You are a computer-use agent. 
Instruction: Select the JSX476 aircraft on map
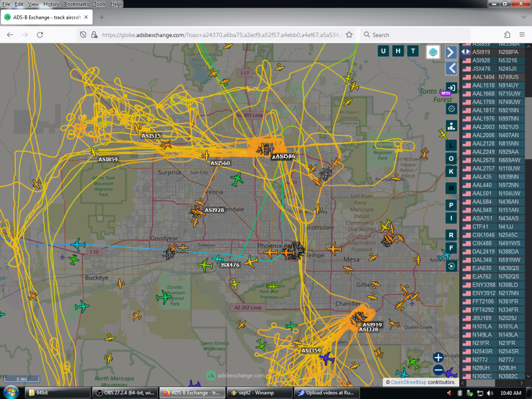217,260
